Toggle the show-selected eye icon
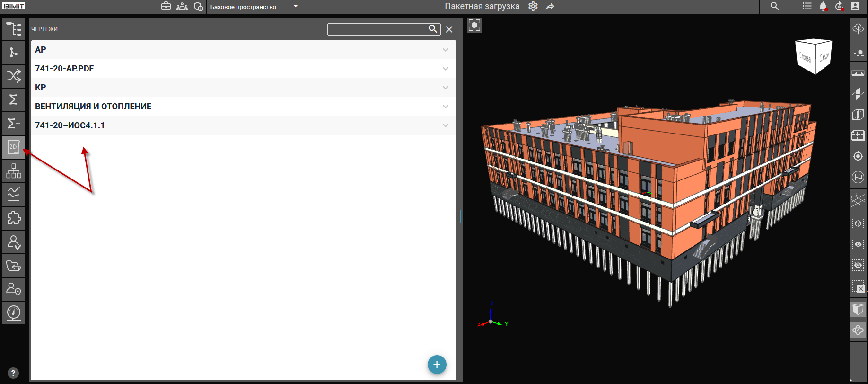This screenshot has height=384, width=868. 858,244
